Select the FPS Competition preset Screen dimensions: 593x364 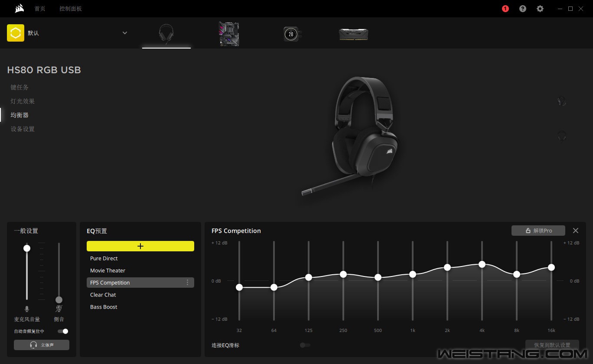click(140, 283)
